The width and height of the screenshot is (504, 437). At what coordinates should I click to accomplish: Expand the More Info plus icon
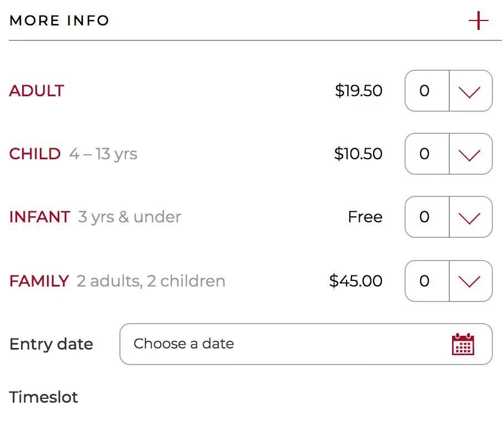click(478, 20)
